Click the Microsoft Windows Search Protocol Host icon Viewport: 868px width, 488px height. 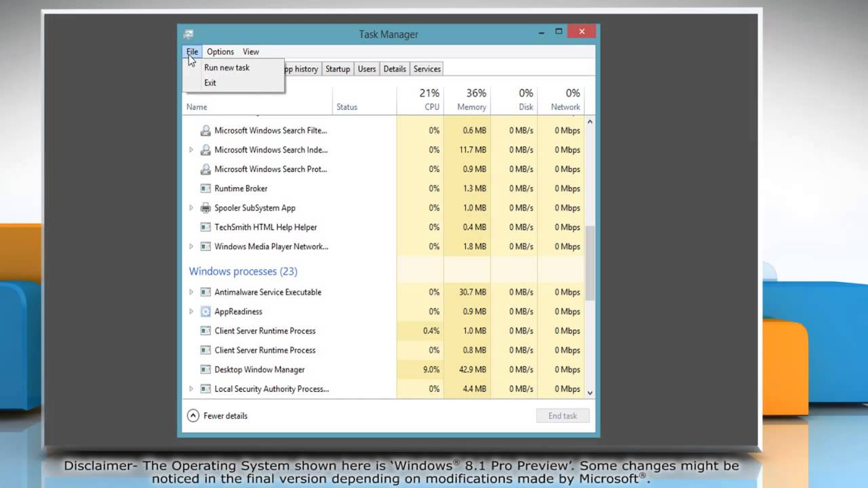click(205, 169)
